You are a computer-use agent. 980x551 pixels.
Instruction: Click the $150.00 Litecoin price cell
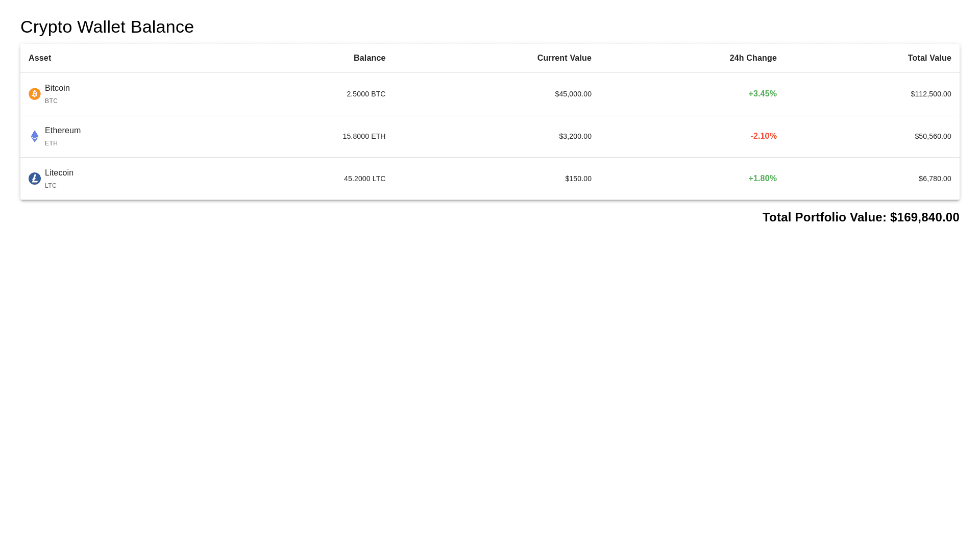(x=578, y=179)
